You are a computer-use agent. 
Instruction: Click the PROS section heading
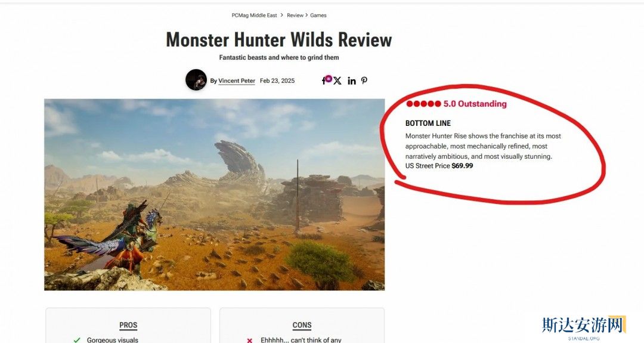click(x=128, y=325)
